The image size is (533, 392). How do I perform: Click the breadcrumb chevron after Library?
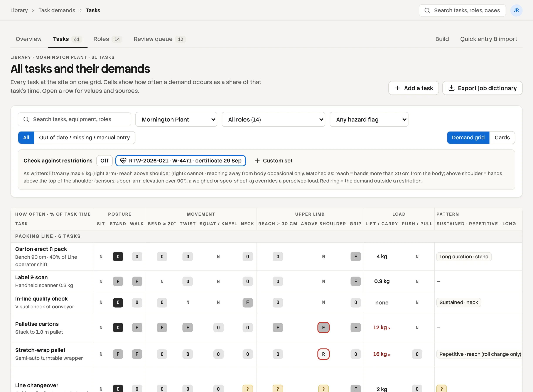coord(33,10)
